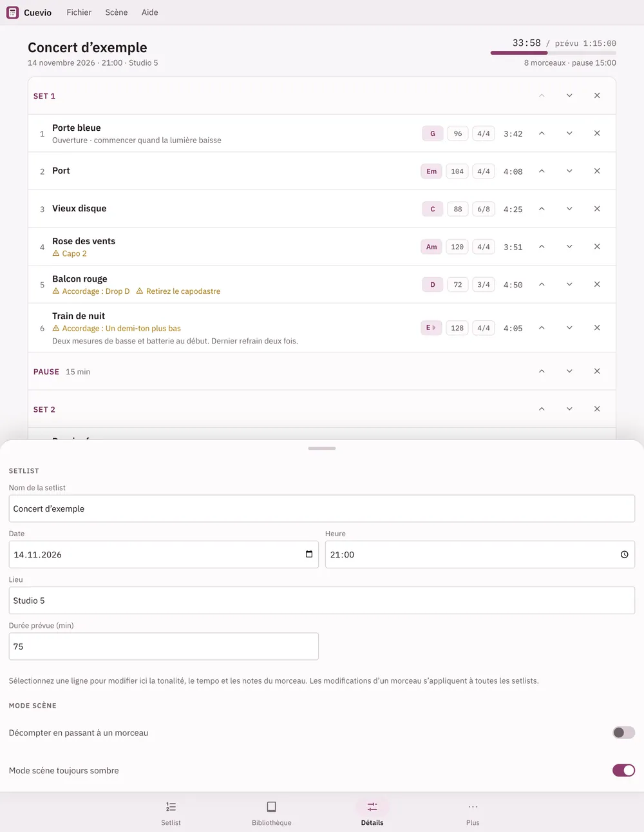Switch to the Setlist tab
Image resolution: width=644 pixels, height=832 pixels.
[x=171, y=813]
